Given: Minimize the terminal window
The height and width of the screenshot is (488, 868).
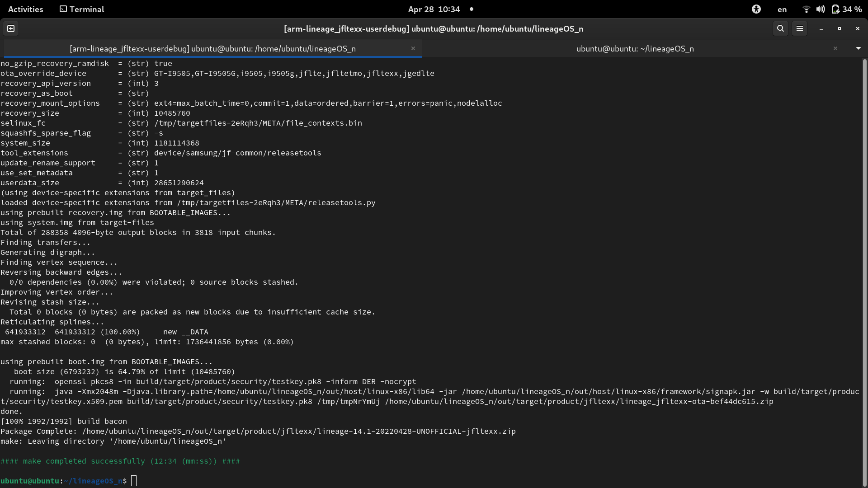Looking at the screenshot, I should 821,28.
